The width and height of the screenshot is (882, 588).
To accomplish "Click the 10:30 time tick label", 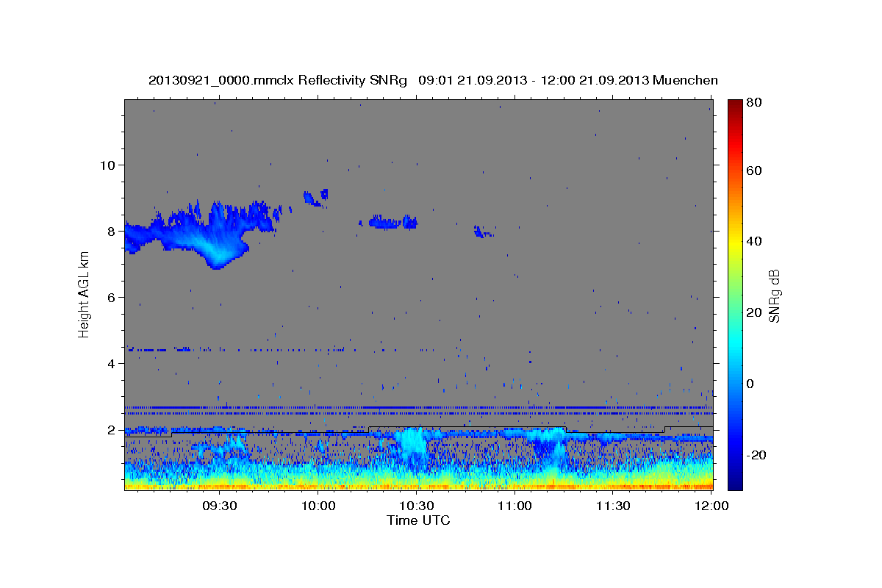I will click(x=417, y=506).
